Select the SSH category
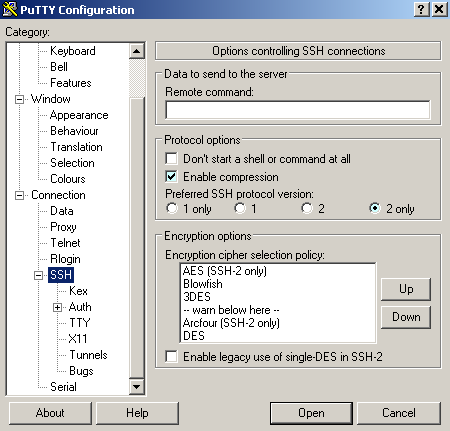The width and height of the screenshot is (450, 431). (x=61, y=275)
